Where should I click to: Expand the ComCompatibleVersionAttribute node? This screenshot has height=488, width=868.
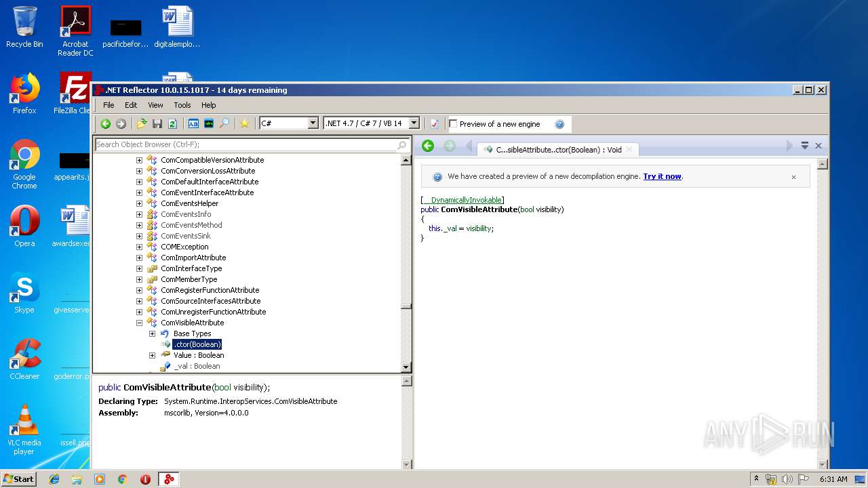pos(139,160)
